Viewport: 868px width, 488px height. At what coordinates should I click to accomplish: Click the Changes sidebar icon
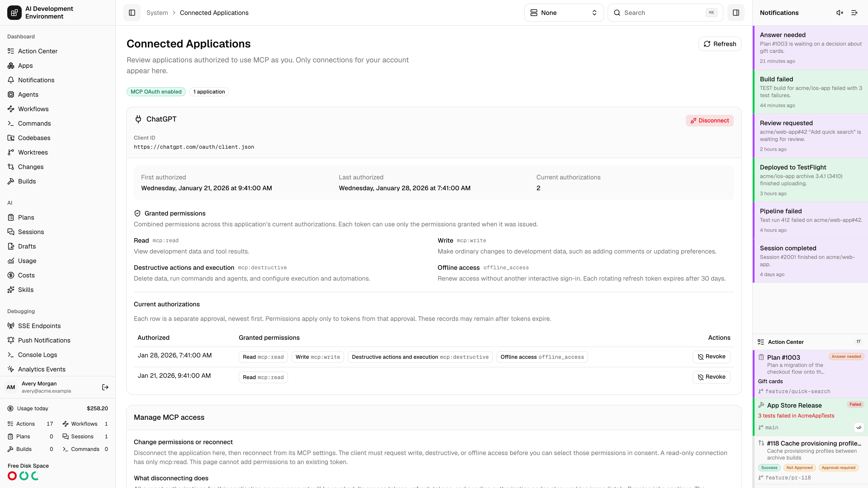11,167
